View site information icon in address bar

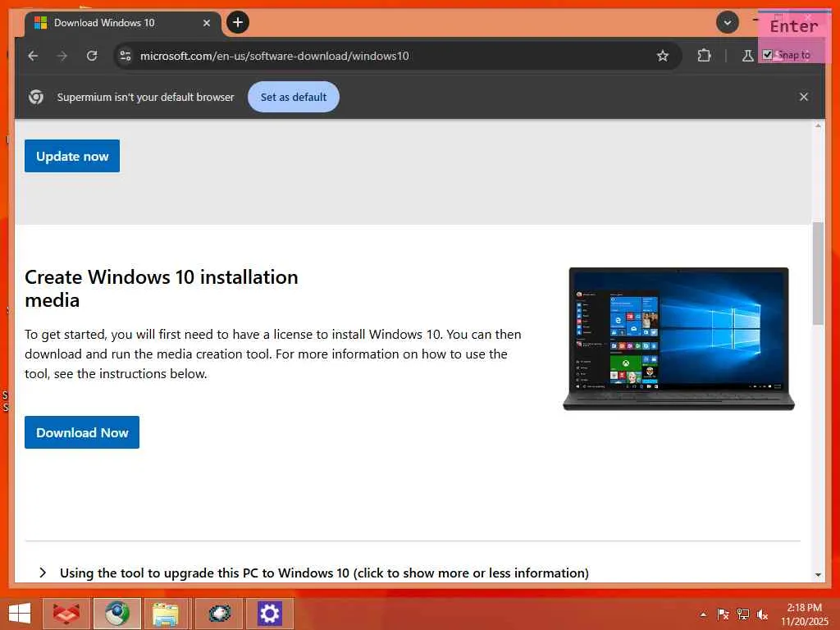126,56
